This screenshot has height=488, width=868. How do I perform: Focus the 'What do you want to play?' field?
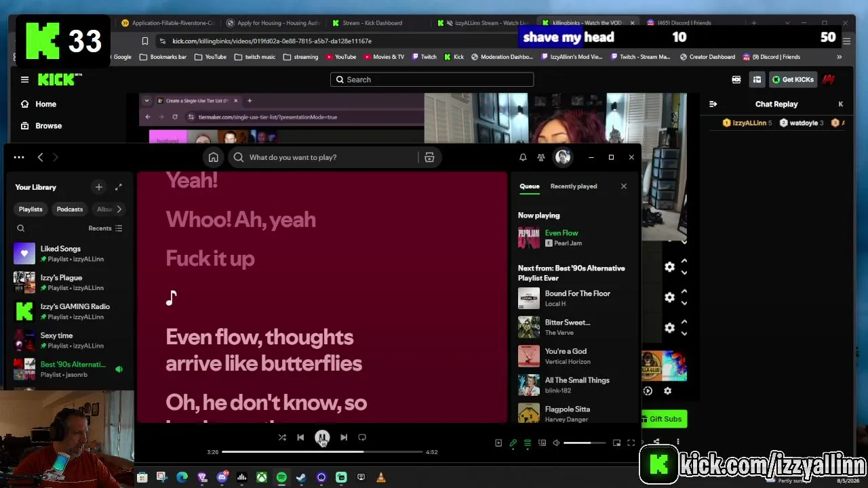(x=324, y=157)
